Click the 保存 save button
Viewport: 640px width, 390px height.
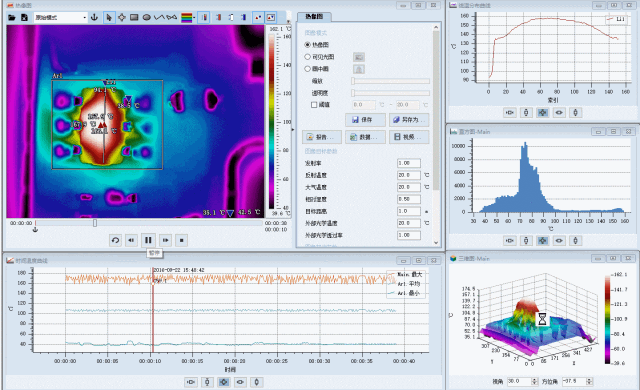[x=365, y=120]
